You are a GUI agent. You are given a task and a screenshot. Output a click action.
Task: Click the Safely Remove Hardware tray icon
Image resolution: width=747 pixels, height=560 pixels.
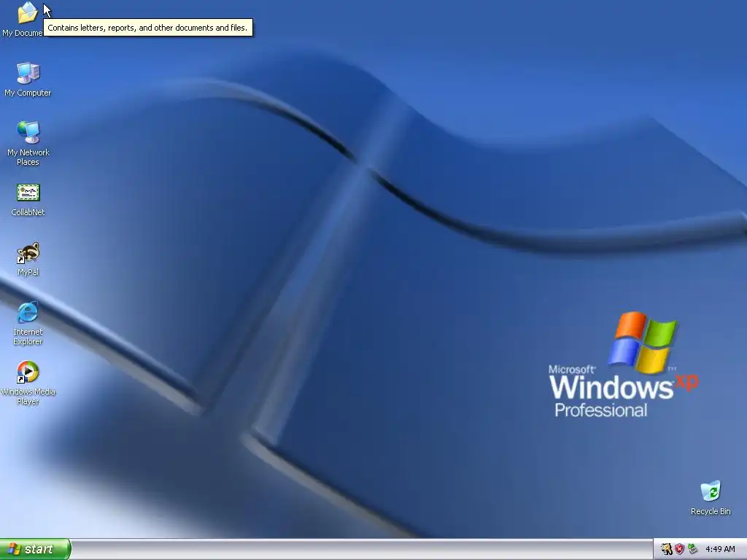693,549
